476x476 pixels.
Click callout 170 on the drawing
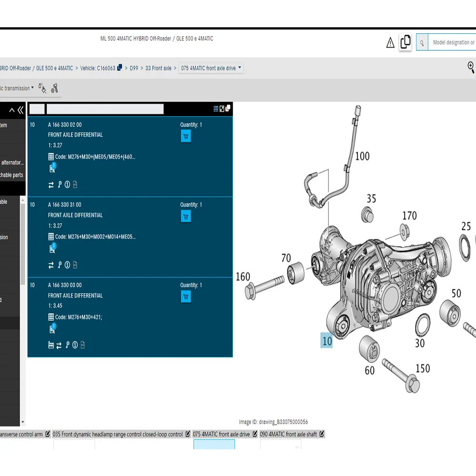tap(409, 216)
